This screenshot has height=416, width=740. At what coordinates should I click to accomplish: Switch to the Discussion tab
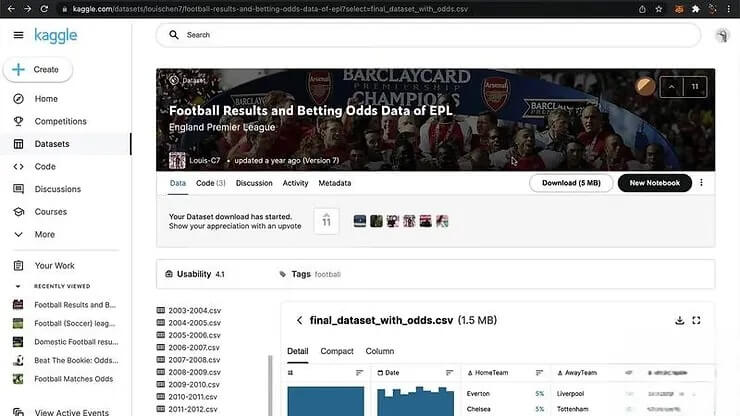pos(254,183)
